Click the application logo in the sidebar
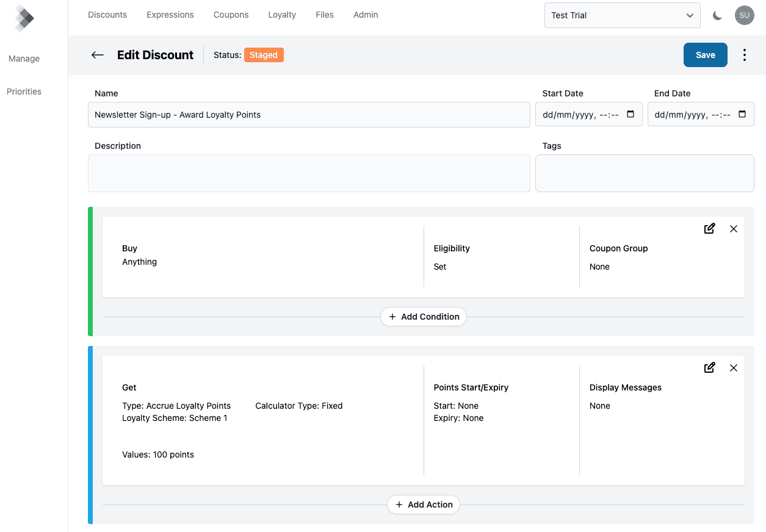766x532 pixels. tap(24, 18)
